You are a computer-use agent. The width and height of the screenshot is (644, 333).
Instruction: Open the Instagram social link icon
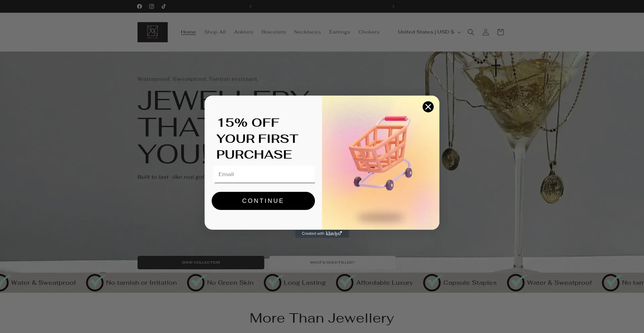tap(152, 6)
